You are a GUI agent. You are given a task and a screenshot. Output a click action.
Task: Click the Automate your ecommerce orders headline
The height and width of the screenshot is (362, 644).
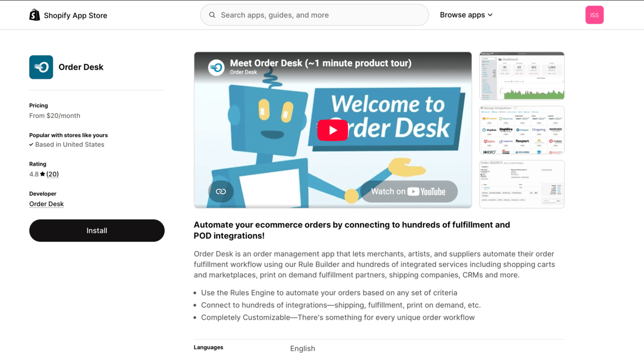coord(352,230)
